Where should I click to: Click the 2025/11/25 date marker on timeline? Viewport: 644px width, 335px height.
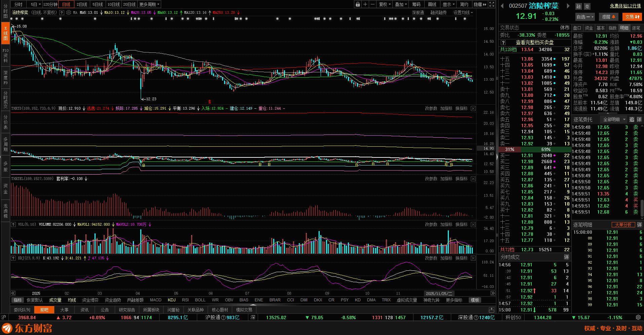439,293
